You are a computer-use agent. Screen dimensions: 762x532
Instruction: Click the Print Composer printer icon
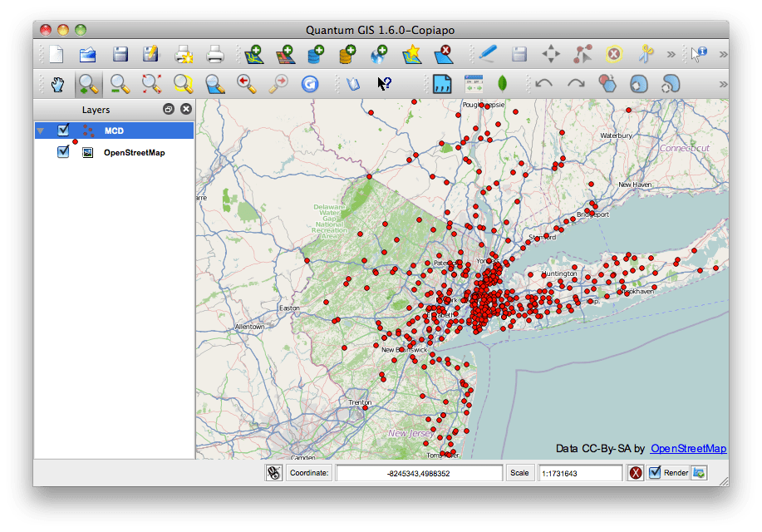215,55
